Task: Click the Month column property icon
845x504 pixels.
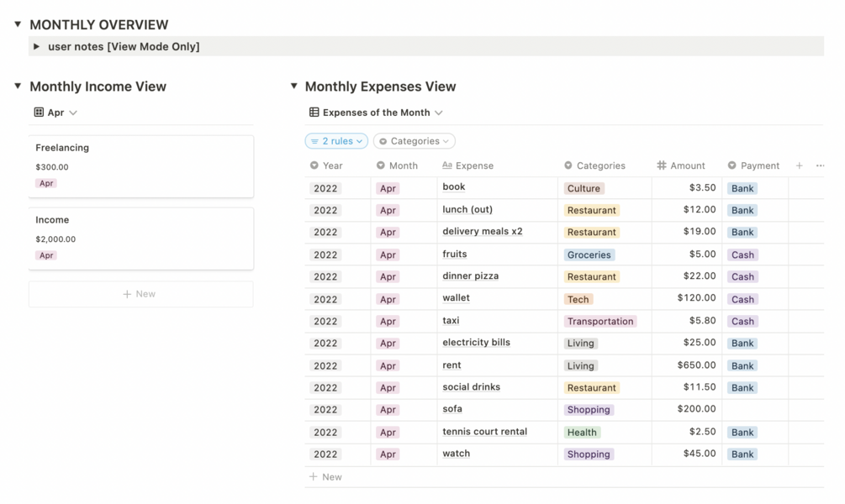Action: [x=381, y=165]
